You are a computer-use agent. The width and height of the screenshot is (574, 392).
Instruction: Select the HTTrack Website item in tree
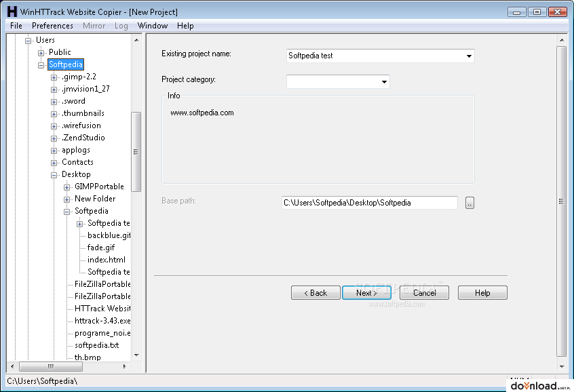(102, 308)
